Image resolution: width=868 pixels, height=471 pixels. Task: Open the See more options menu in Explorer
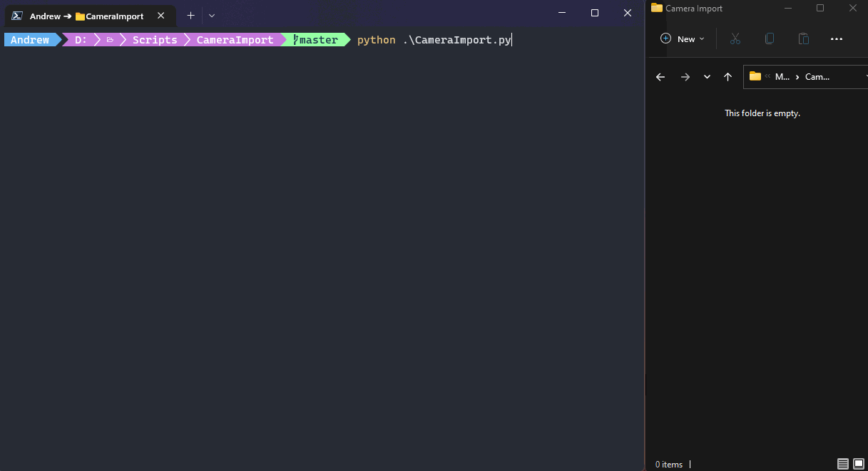tap(837, 39)
